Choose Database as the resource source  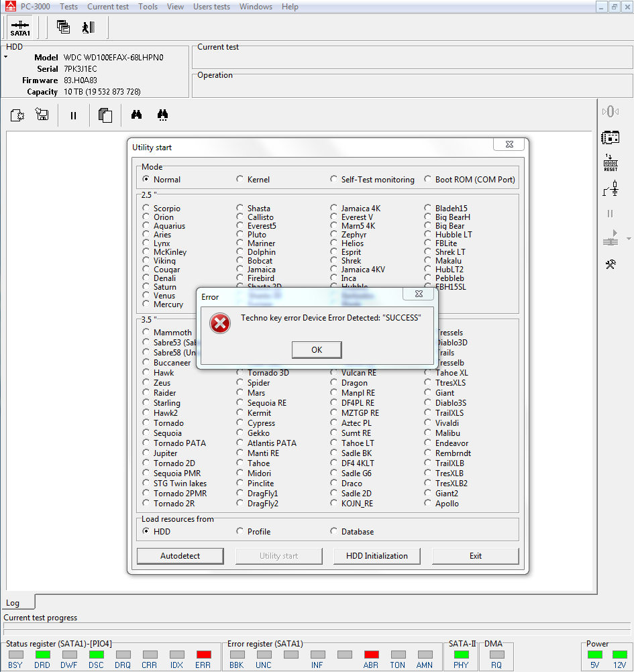[333, 531]
